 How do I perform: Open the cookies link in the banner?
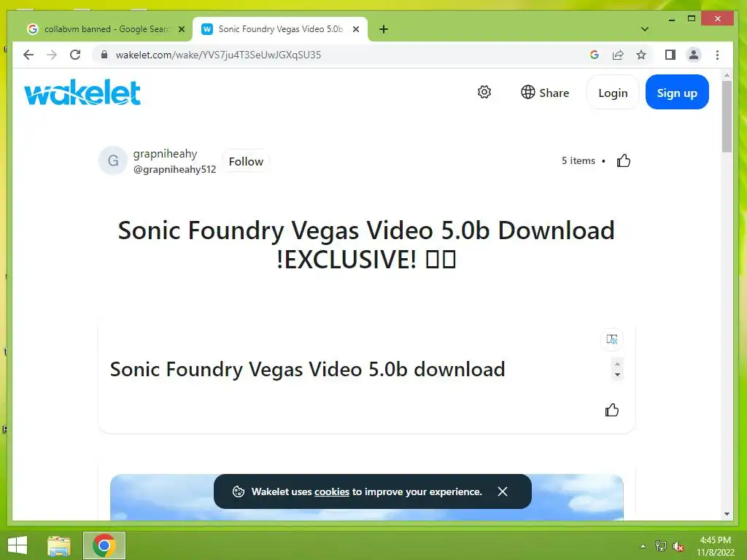point(332,492)
